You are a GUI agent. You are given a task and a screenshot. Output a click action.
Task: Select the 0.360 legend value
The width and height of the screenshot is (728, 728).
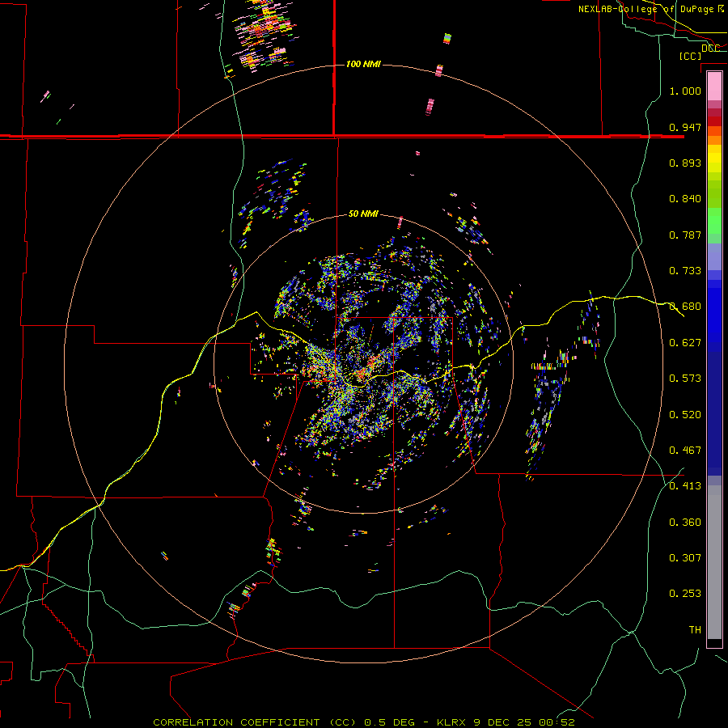tap(685, 523)
